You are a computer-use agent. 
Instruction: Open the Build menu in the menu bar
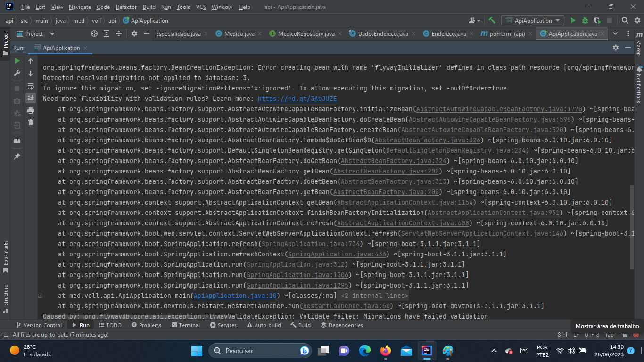pos(149,7)
